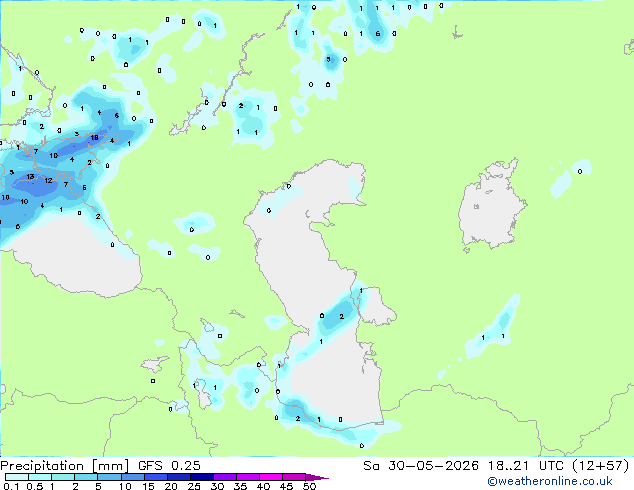Select the 40–45 mm magenta legend swatch

271,477
